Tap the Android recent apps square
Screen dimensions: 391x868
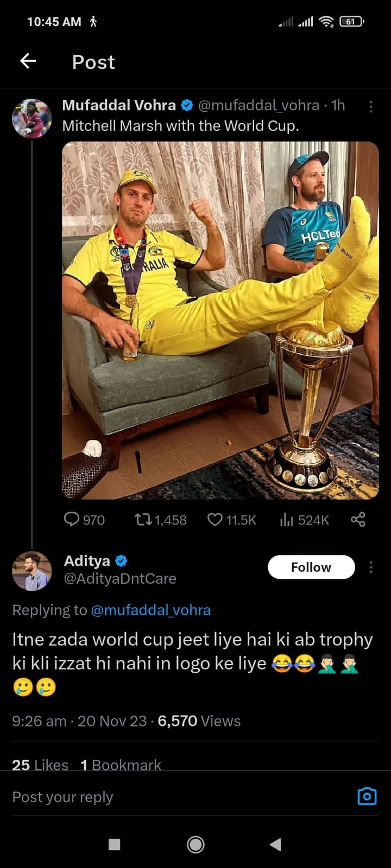coord(114,844)
